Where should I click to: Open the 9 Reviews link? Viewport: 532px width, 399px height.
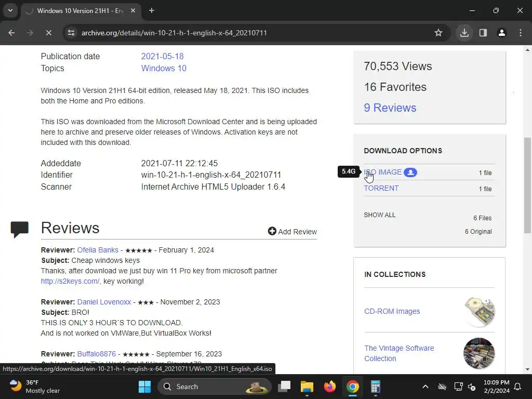390,108
